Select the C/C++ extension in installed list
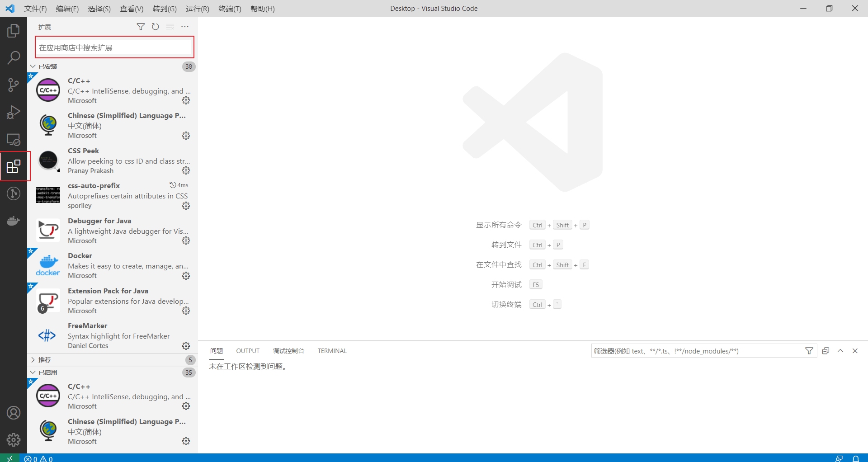The width and height of the screenshot is (868, 462). pos(113,90)
